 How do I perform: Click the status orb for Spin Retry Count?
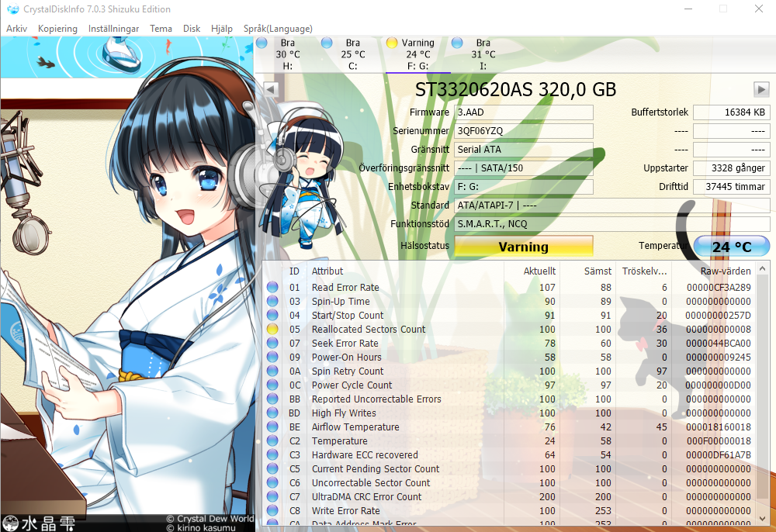pyautogui.click(x=272, y=371)
